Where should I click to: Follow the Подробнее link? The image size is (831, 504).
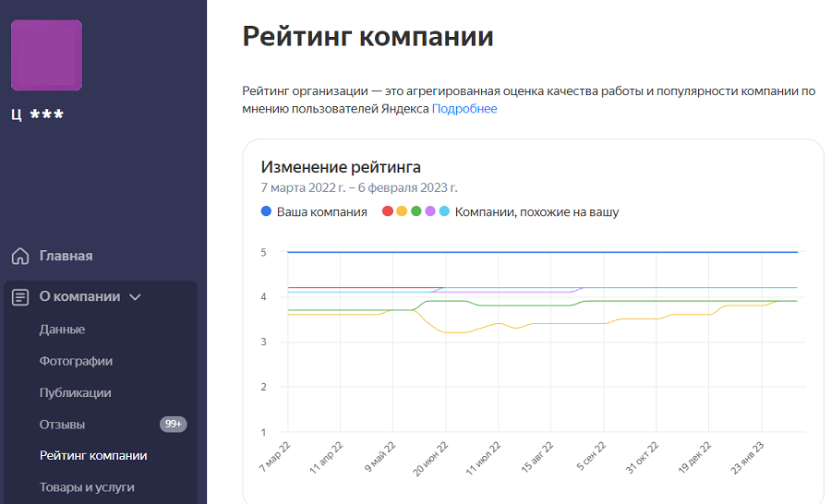pyautogui.click(x=464, y=109)
